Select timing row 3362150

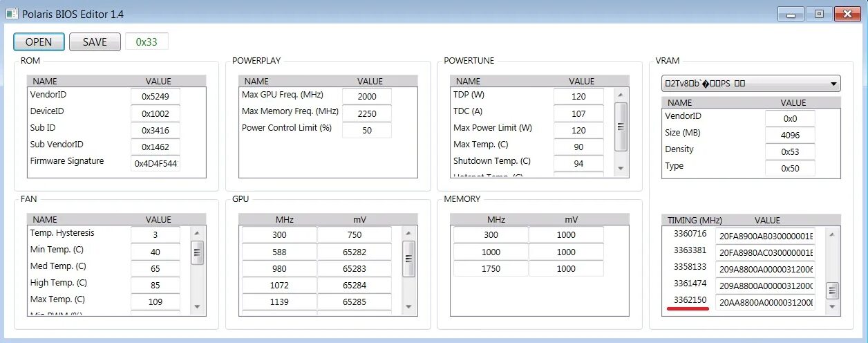tap(690, 300)
